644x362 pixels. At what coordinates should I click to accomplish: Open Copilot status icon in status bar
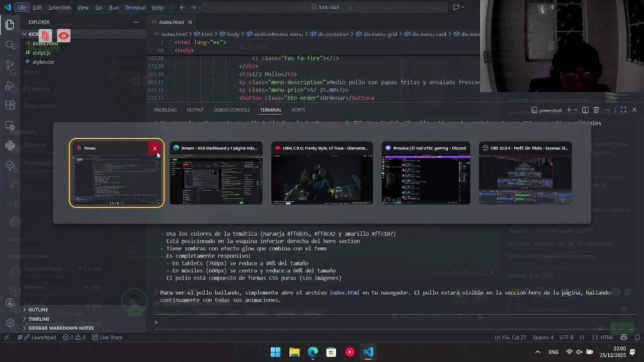[x=624, y=337]
